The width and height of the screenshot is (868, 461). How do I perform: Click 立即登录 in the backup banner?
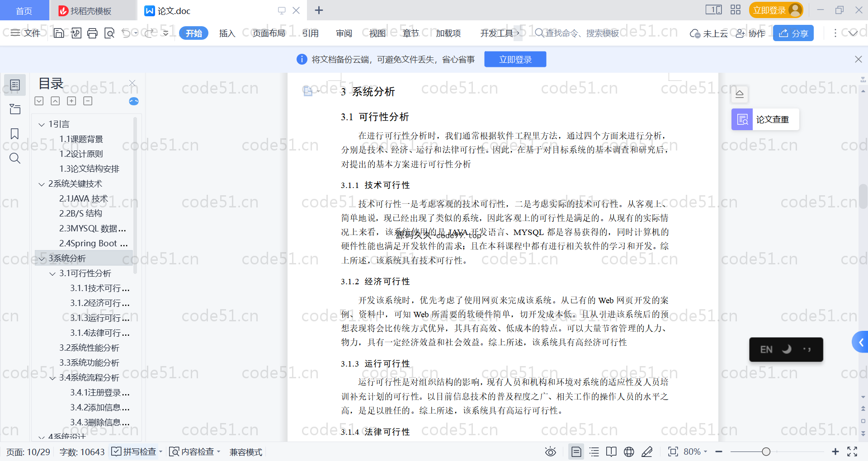tap(515, 59)
